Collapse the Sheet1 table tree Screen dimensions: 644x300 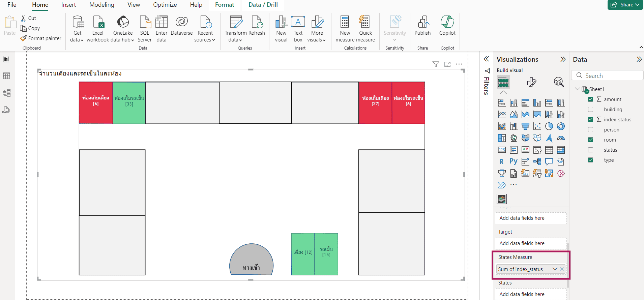coord(577,89)
